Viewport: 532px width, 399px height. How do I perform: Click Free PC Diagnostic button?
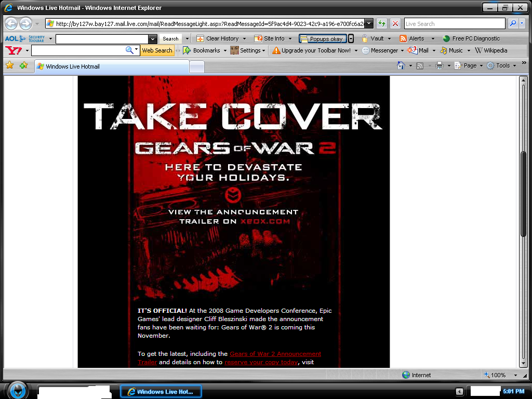click(472, 38)
